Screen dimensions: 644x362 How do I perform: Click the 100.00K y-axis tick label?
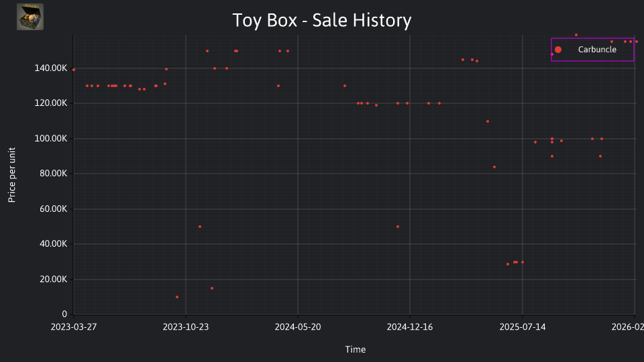tap(50, 139)
